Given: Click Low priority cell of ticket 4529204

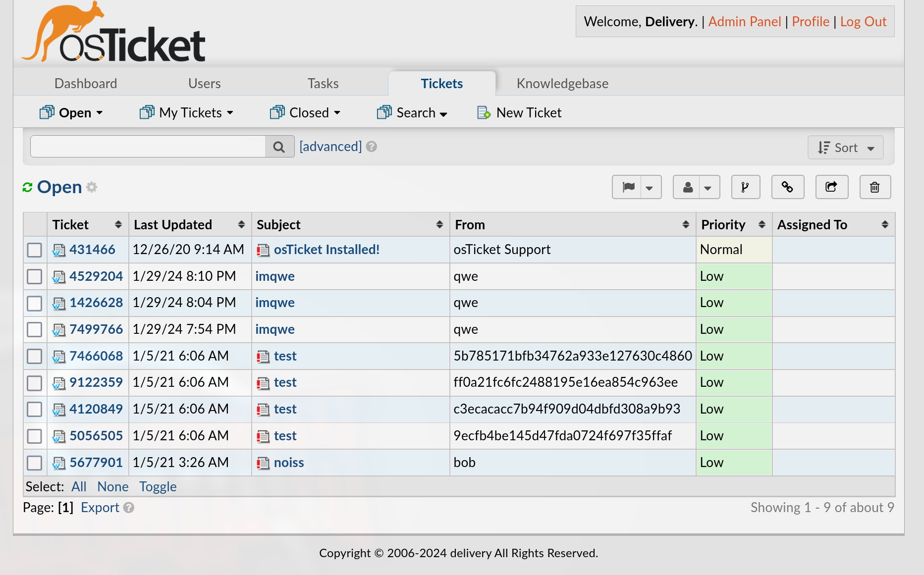Looking at the screenshot, I should [734, 276].
